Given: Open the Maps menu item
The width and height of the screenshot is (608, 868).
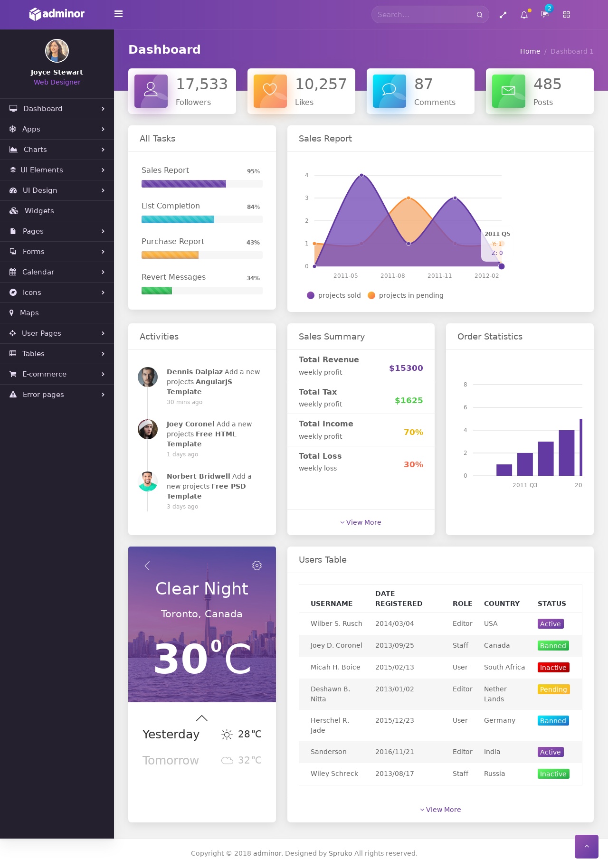Looking at the screenshot, I should tap(57, 313).
